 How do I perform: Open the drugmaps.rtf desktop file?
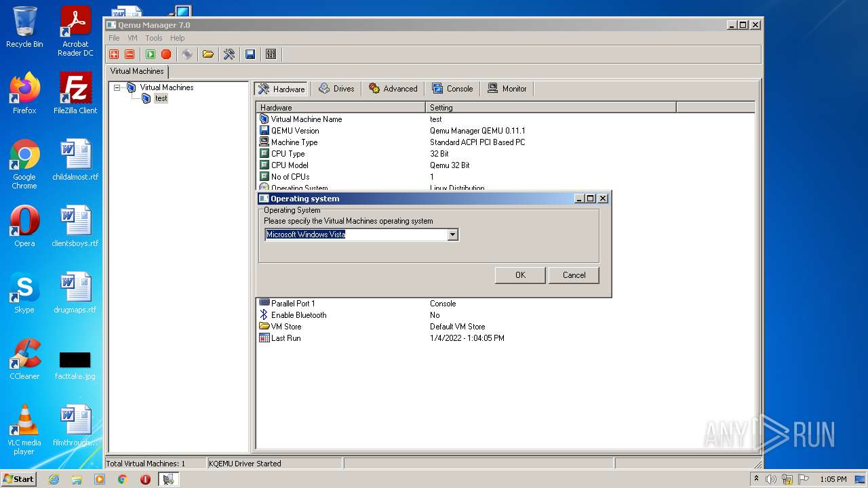(x=75, y=293)
